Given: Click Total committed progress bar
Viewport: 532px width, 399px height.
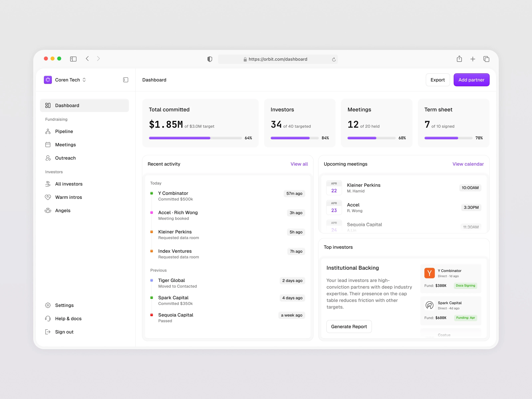Looking at the screenshot, I should click(195, 138).
